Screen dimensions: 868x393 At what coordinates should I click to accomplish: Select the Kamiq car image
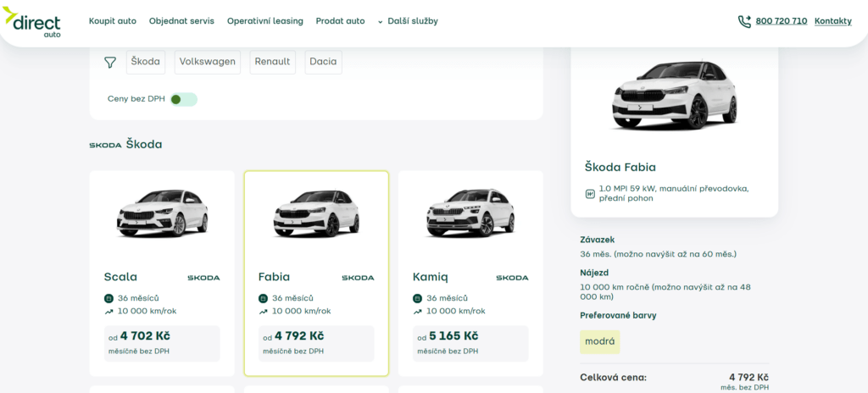(470, 213)
